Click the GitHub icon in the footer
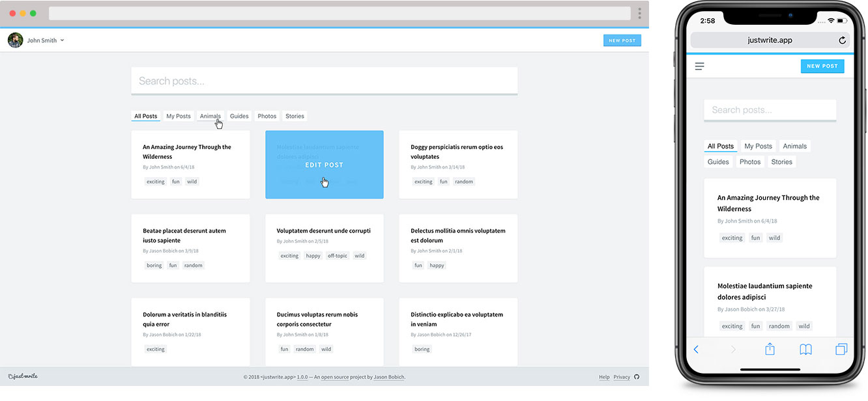This screenshot has width=868, height=401. (636, 376)
